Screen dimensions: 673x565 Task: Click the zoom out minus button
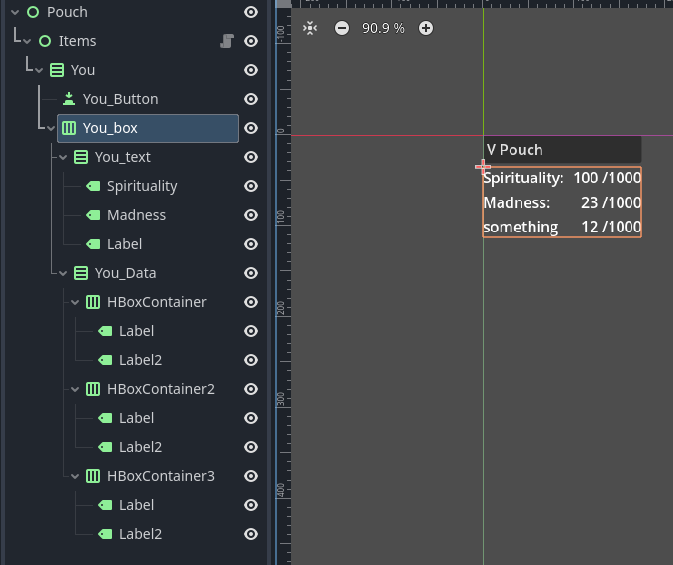(x=342, y=28)
